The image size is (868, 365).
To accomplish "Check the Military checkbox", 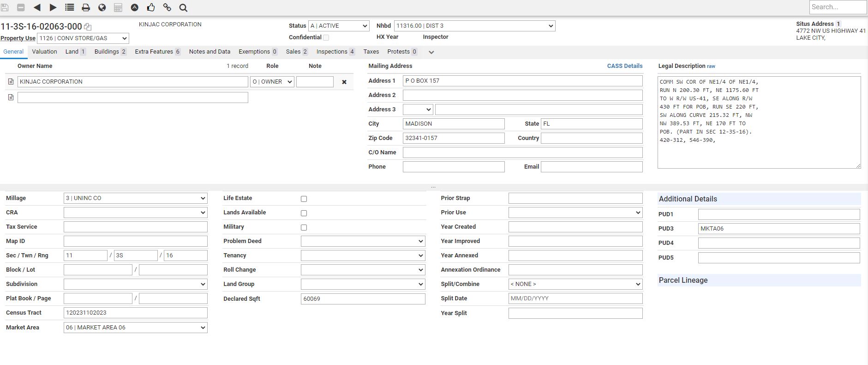I will tap(304, 227).
